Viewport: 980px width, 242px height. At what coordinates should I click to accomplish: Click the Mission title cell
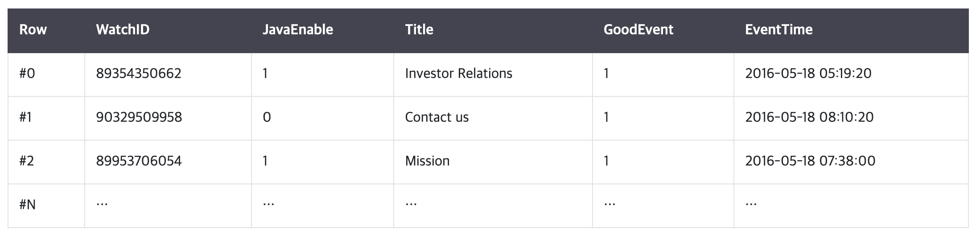point(427,161)
